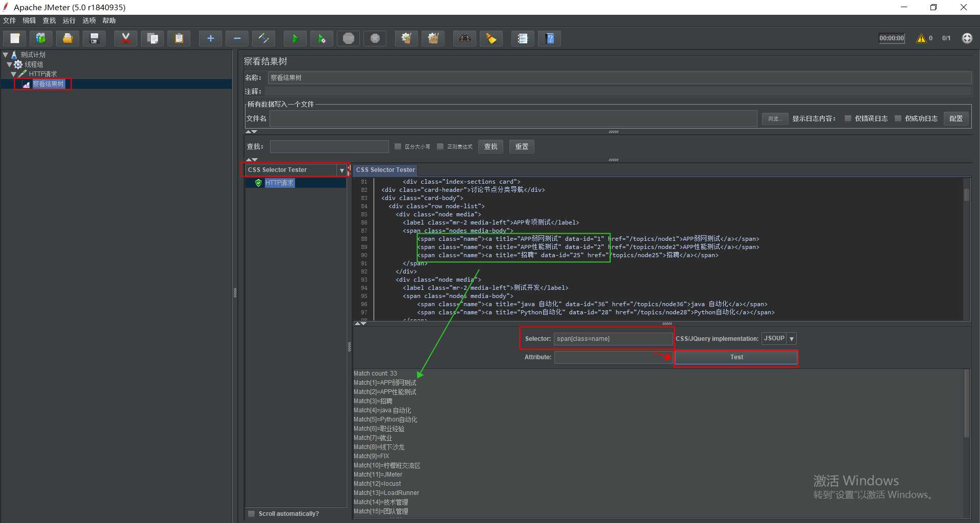This screenshot has height=523, width=980.
Task: Click the New test plan icon
Action: pyautogui.click(x=15, y=38)
